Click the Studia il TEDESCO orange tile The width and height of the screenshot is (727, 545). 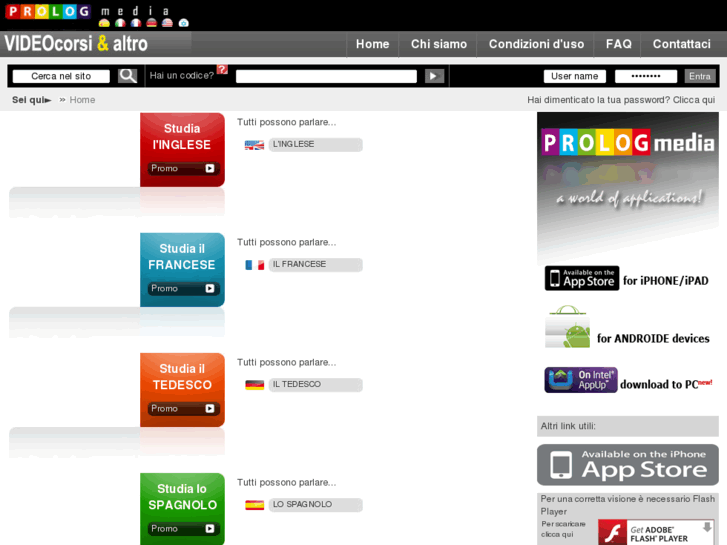[x=183, y=390]
